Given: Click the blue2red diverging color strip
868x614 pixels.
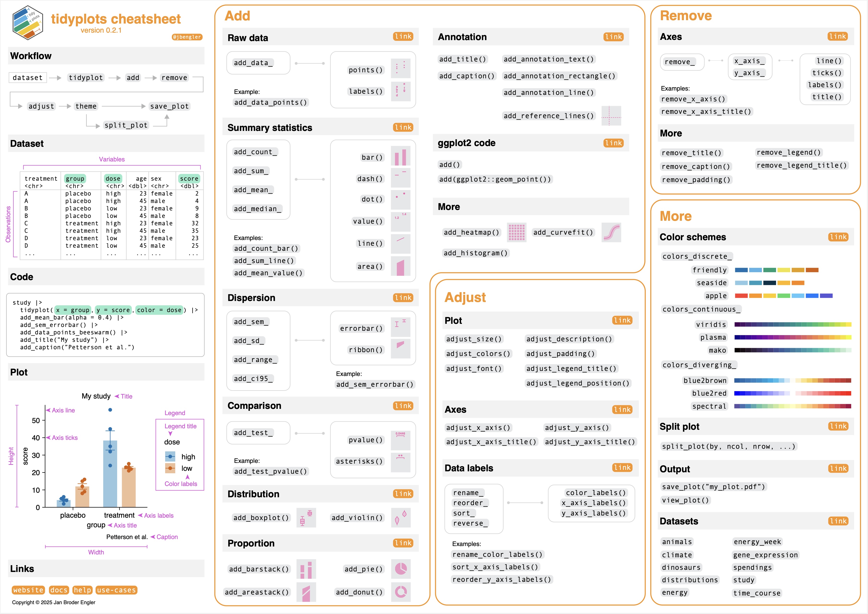Looking at the screenshot, I should [793, 393].
